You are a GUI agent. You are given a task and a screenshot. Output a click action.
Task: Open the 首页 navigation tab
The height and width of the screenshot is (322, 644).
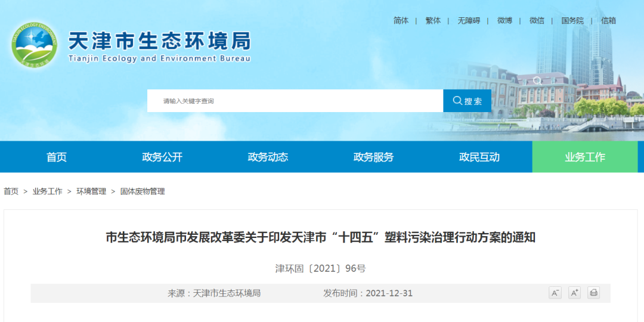[x=57, y=157]
